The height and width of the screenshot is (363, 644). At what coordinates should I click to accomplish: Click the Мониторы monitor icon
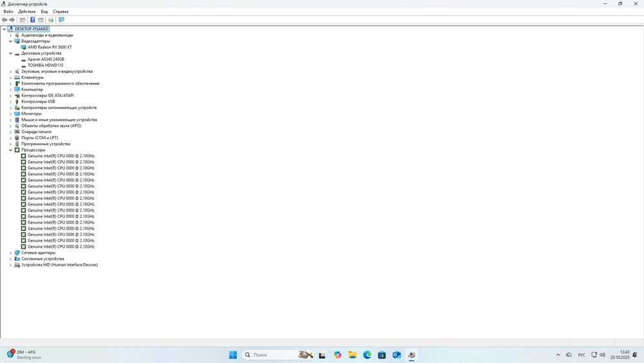[x=17, y=114]
